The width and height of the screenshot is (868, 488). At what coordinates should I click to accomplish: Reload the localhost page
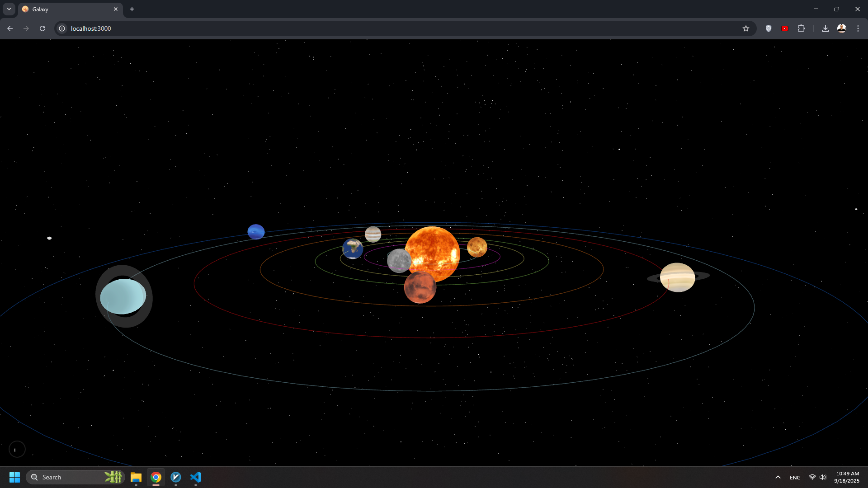coord(42,28)
